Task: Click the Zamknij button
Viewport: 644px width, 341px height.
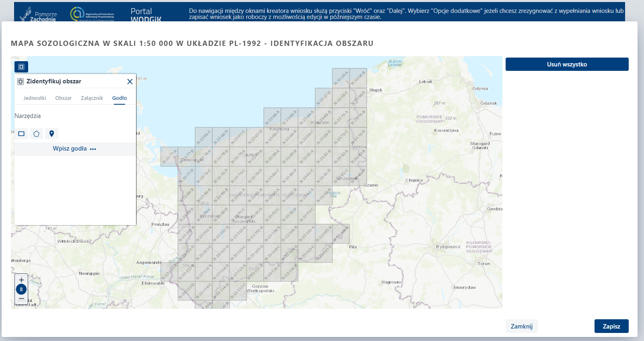Action: [x=521, y=326]
